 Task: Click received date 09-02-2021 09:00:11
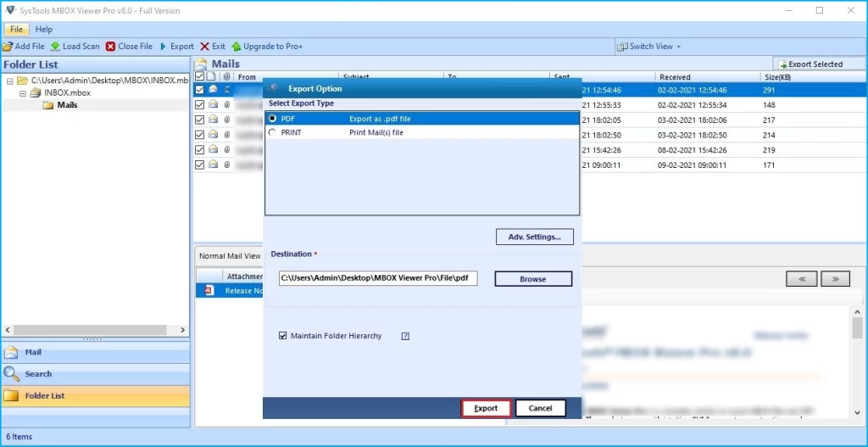(693, 165)
